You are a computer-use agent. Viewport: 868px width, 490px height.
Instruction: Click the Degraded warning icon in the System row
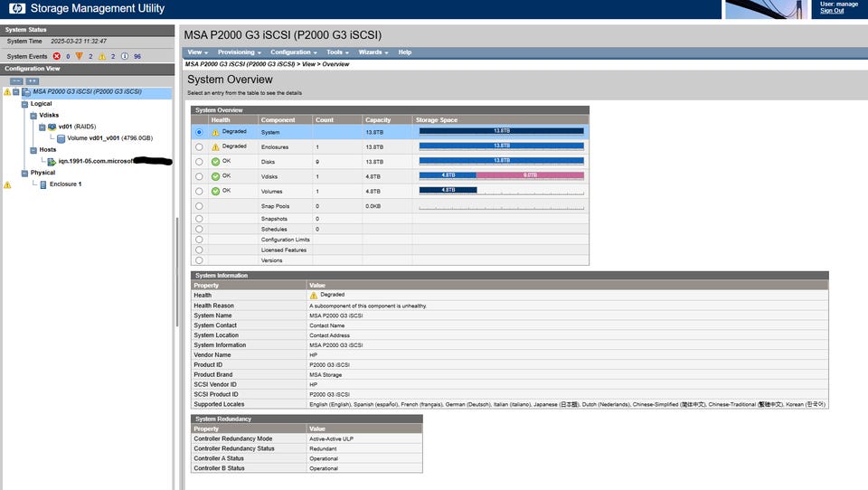[215, 132]
